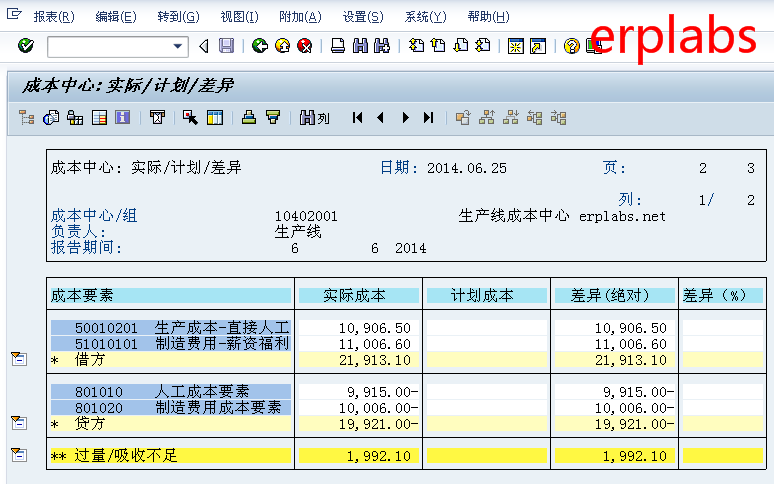Viewport: 774px width, 484px height.
Task: Create a new session
Action: click(x=515, y=46)
